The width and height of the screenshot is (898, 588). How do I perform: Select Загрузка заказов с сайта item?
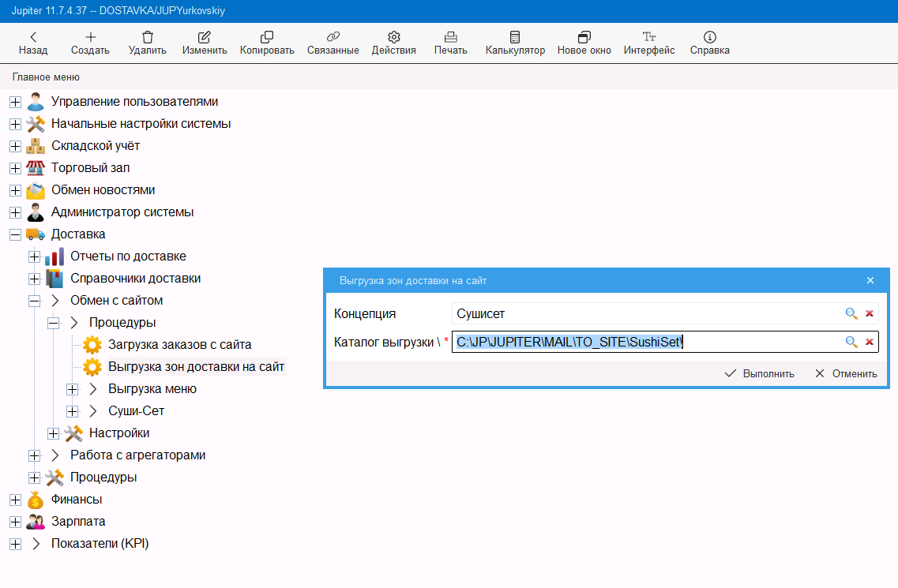[179, 345]
